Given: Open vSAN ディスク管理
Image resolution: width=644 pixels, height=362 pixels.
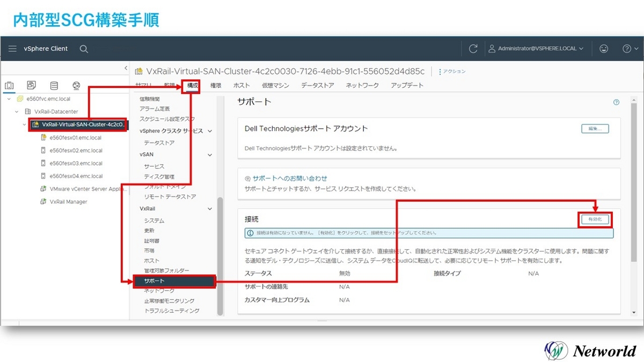Looking at the screenshot, I should click(x=159, y=176).
